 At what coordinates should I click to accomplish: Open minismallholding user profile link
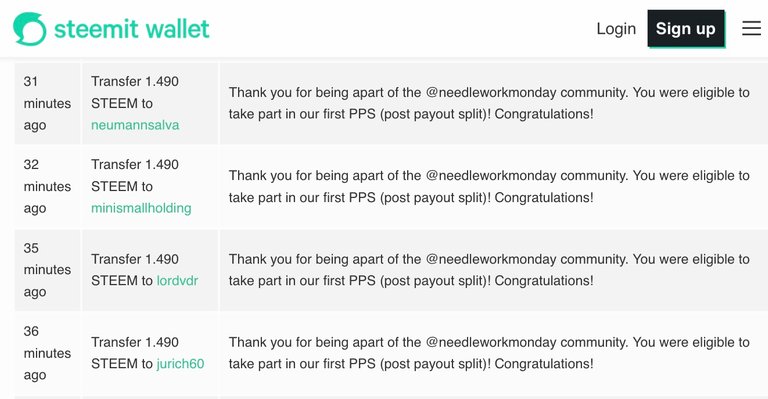[x=141, y=208]
